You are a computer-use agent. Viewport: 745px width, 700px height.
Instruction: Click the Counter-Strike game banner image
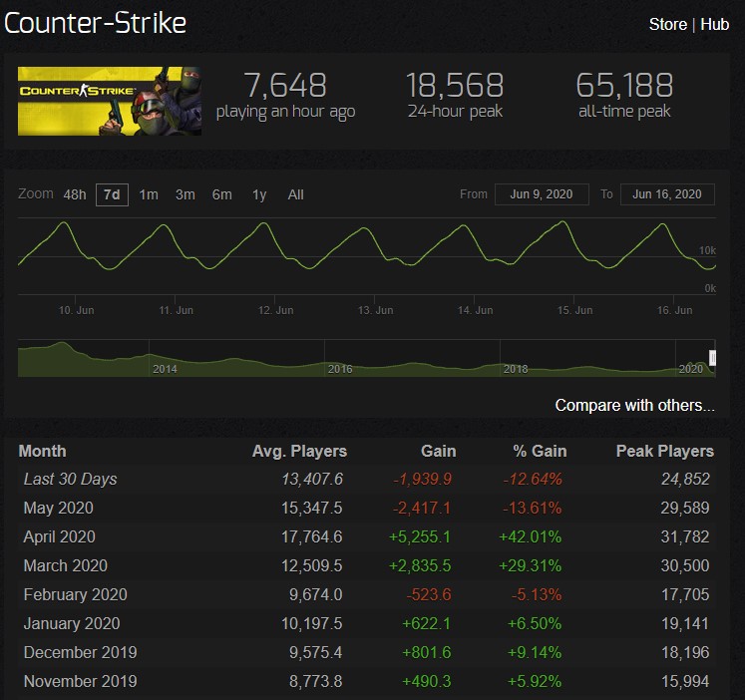[x=110, y=101]
